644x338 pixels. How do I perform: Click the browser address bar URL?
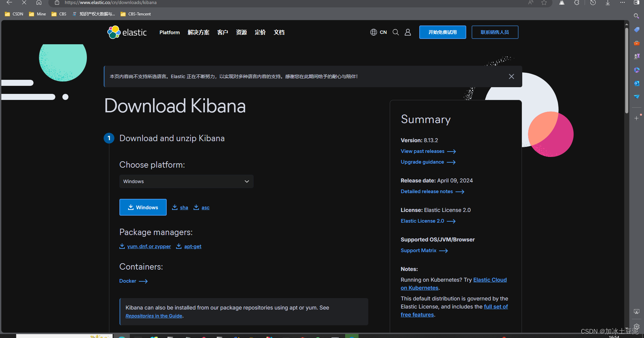[x=111, y=2]
